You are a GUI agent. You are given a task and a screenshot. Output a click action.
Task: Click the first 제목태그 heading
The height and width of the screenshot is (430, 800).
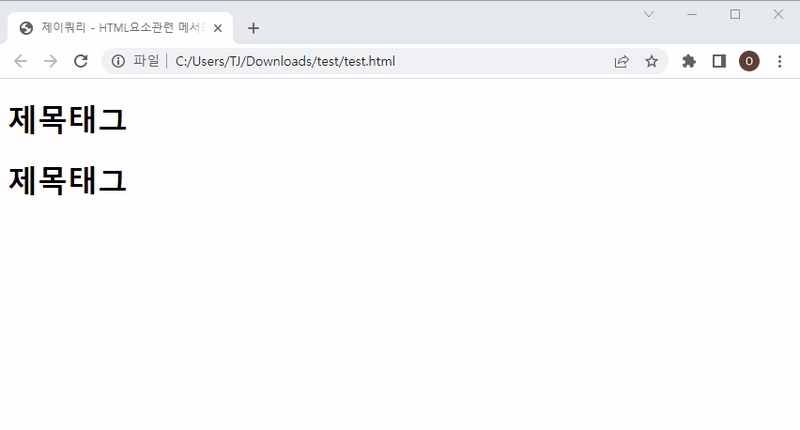click(x=67, y=120)
